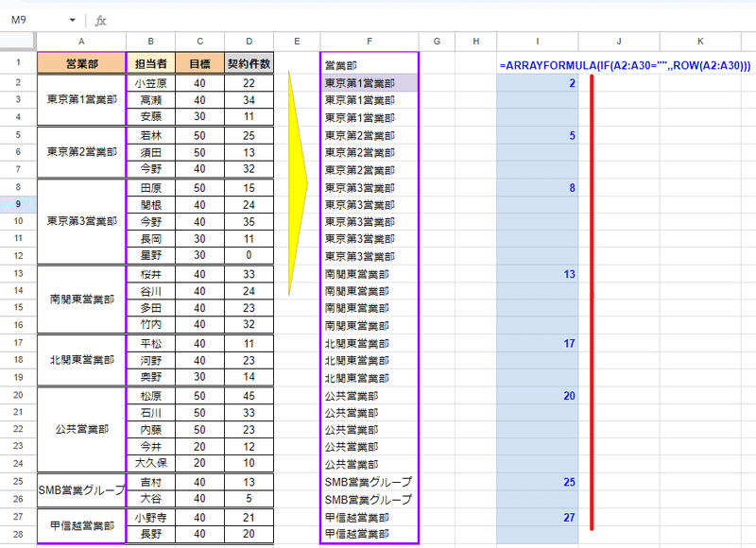Click 南関東営業部 in column F row 13

coord(369,274)
